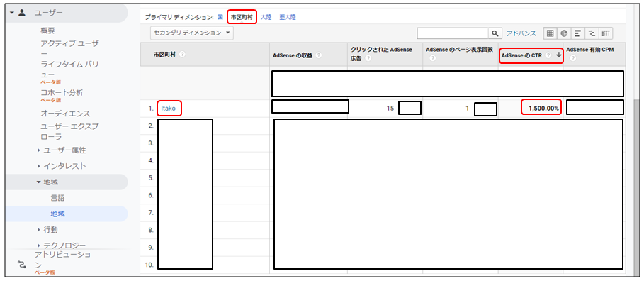Image resolution: width=644 pixels, height=281 pixels.
Task: Open help icon beside AdSense の収益
Action: (x=319, y=55)
